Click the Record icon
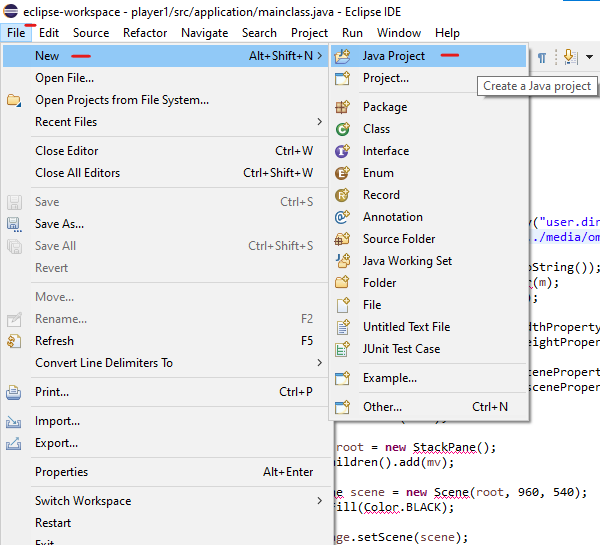This screenshot has height=545, width=600. 342,195
